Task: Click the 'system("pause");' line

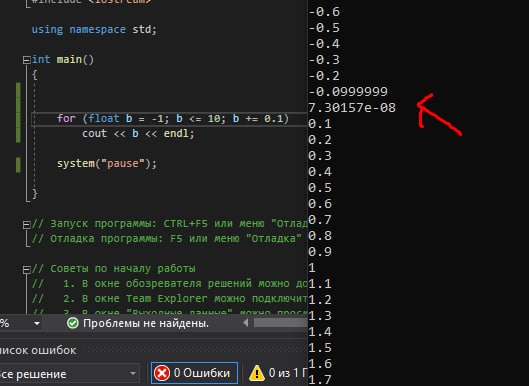Action: [107, 164]
